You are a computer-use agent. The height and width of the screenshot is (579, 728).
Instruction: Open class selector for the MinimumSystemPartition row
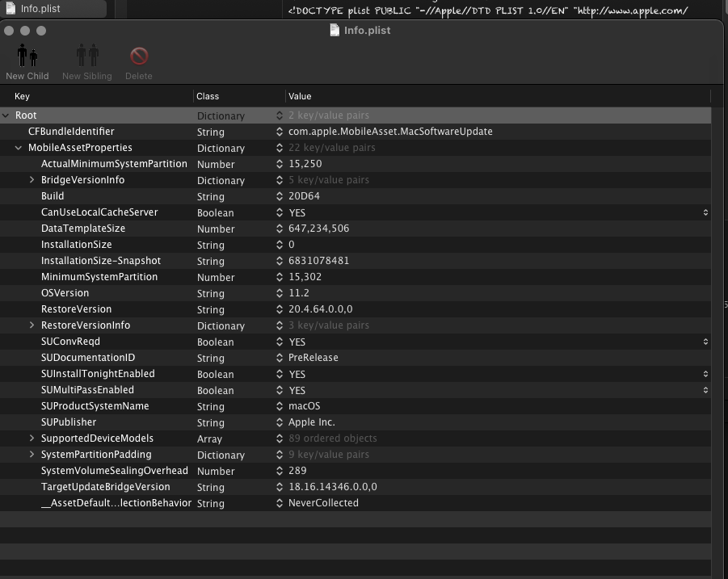[279, 276]
